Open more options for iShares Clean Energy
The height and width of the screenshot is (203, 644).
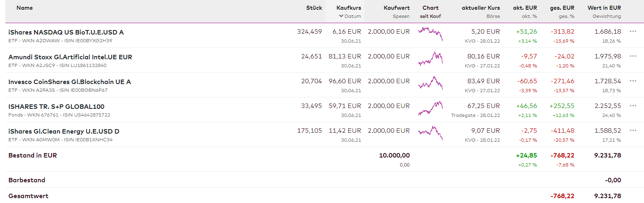pyautogui.click(x=633, y=130)
